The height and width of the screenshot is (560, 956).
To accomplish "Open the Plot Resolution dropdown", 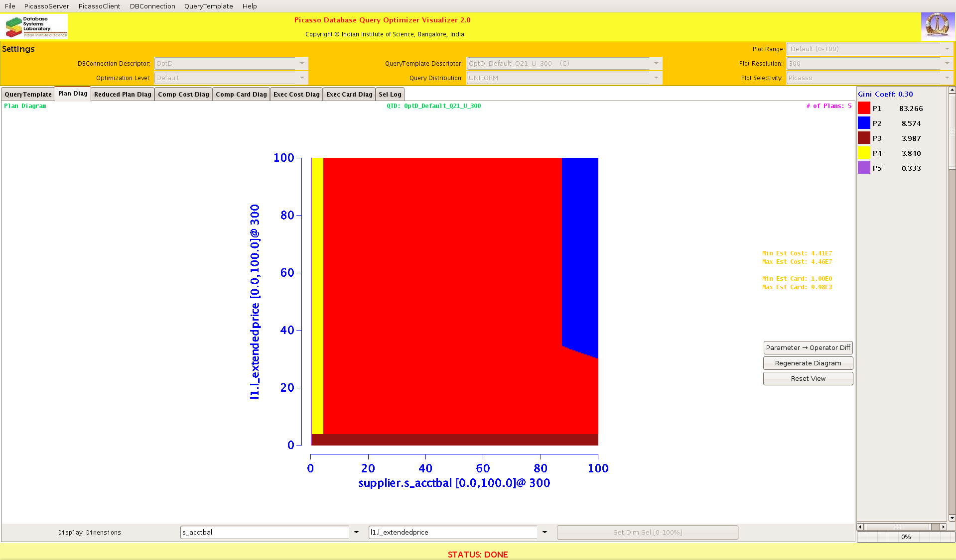I will pos(947,63).
